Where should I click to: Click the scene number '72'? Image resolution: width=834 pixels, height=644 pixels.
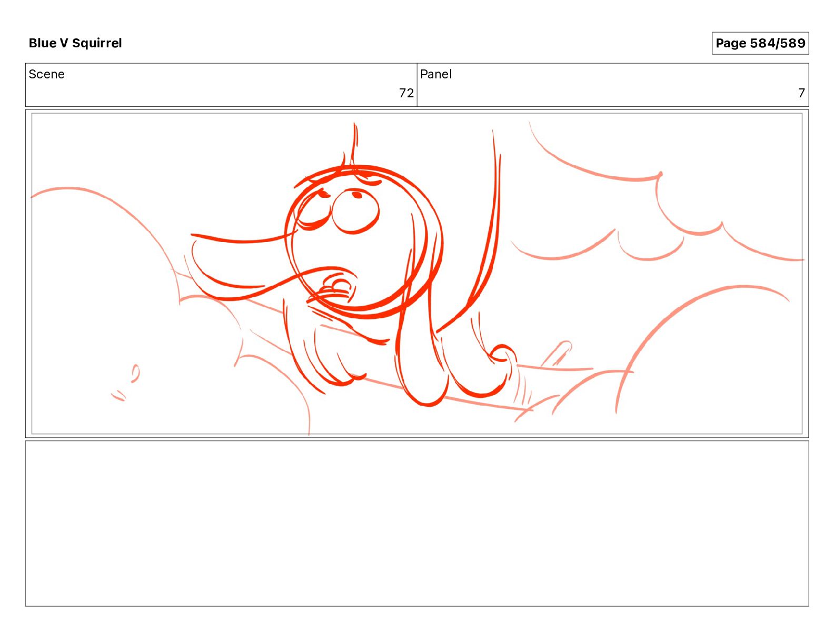click(406, 93)
